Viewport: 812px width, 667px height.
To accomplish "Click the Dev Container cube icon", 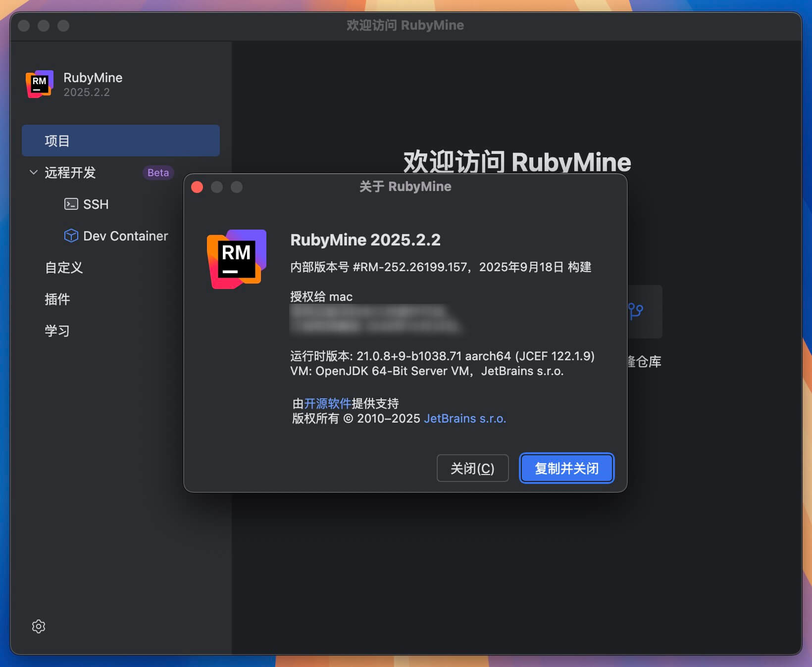I will tap(71, 236).
